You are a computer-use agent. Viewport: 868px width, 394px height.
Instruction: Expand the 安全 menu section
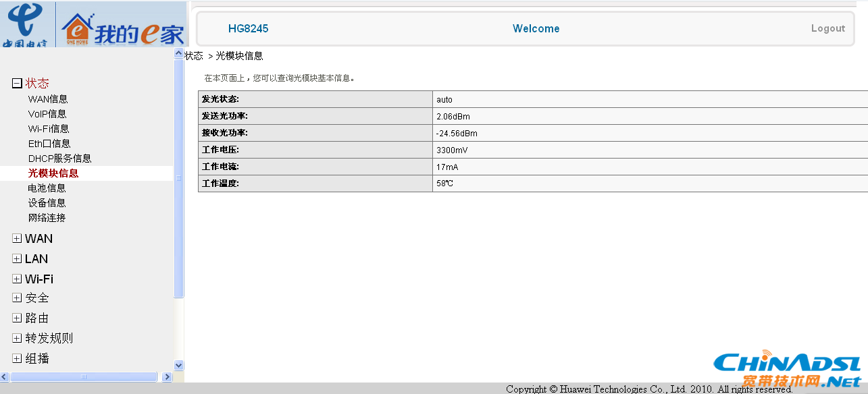[x=17, y=298]
